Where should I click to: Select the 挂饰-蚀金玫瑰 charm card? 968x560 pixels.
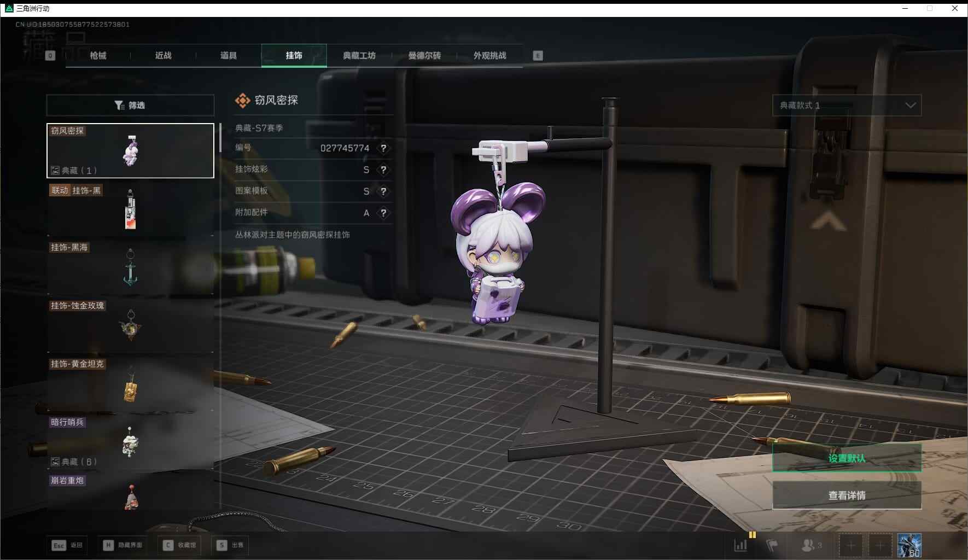130,326
